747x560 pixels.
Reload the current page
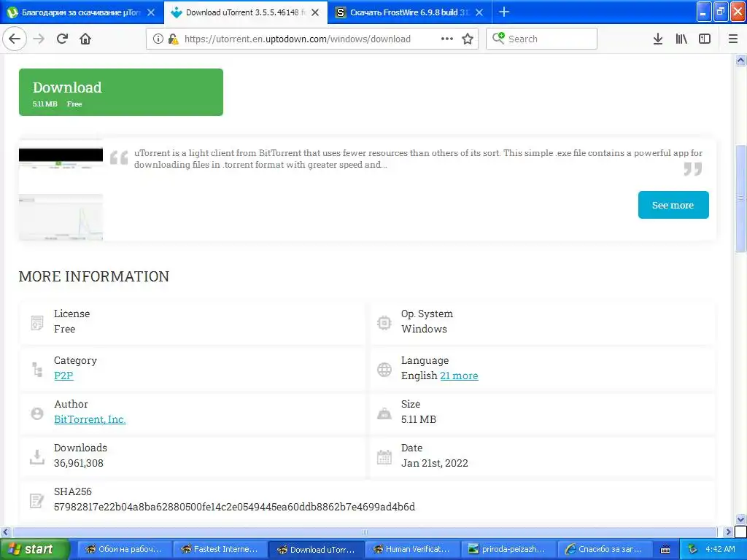62,39
